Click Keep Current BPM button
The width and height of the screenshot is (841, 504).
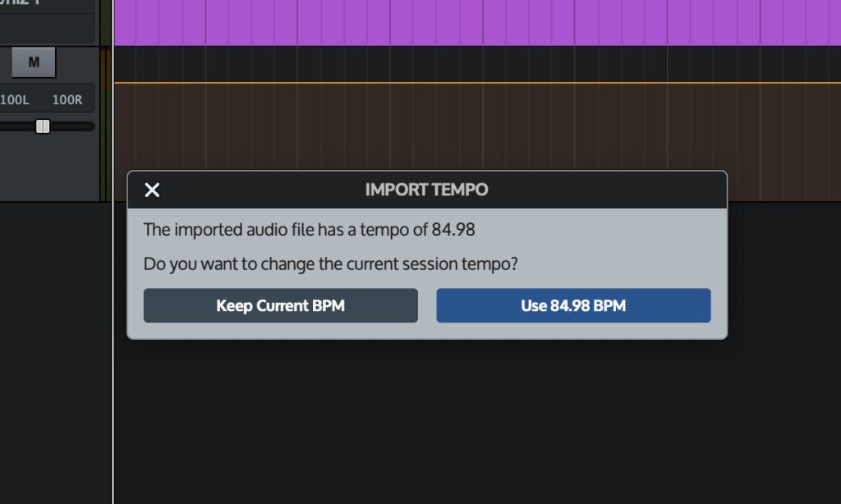point(281,305)
